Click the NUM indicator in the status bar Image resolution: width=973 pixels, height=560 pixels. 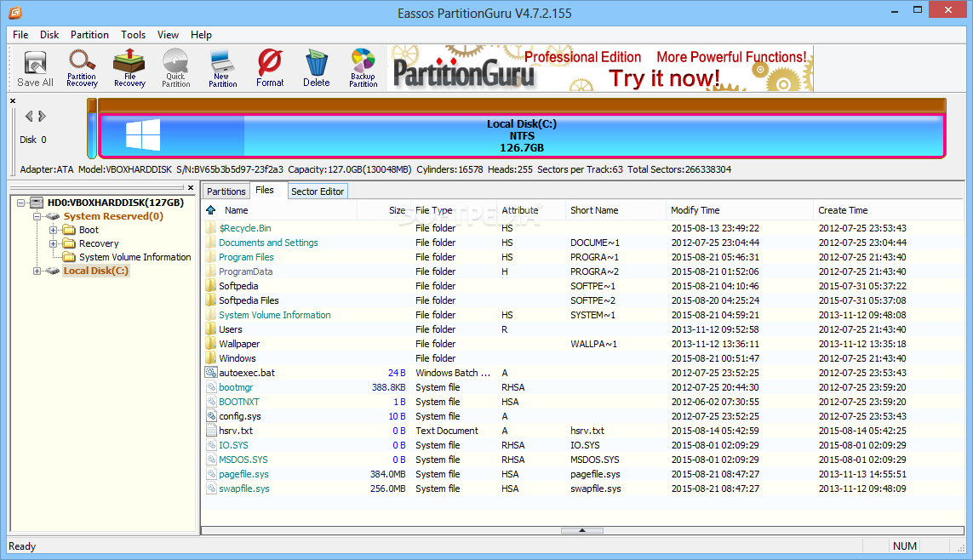904,546
